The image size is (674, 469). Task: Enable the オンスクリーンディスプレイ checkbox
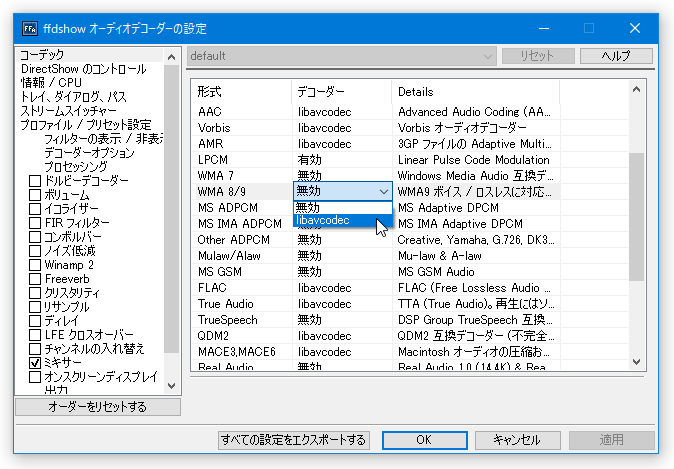click(35, 377)
